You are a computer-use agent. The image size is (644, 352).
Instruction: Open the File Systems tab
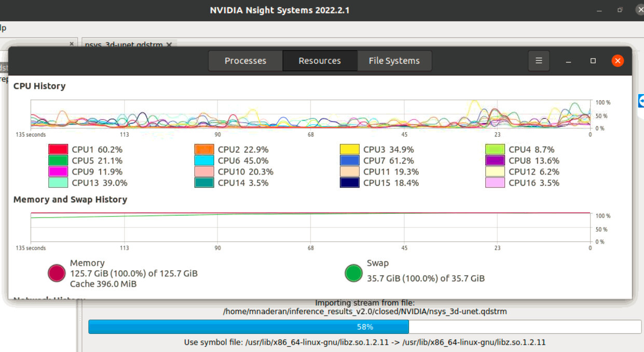coord(394,61)
